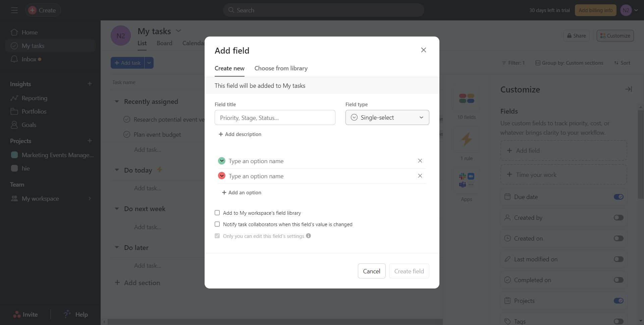The width and height of the screenshot is (644, 325).
Task: Click the Field title input box
Action: [x=275, y=118]
